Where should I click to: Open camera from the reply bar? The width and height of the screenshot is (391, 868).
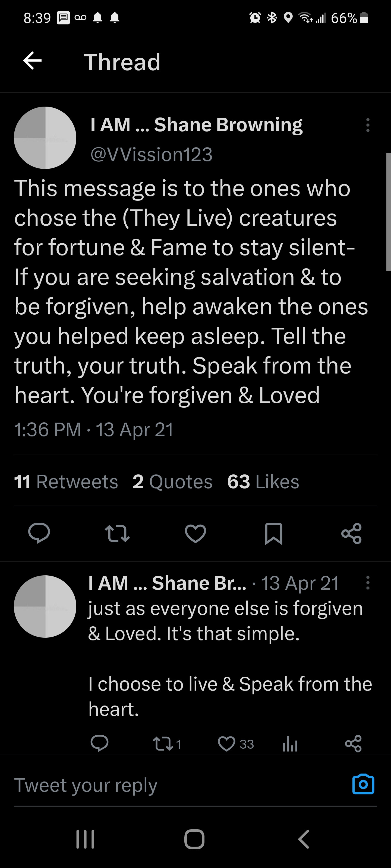point(363,784)
